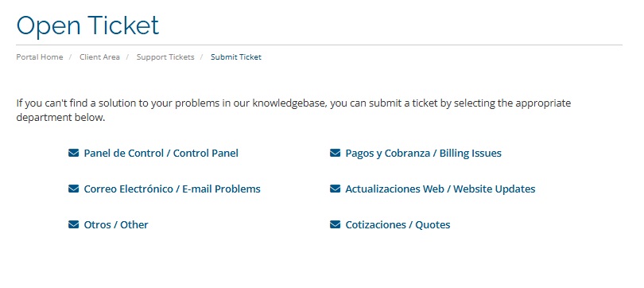
Task: Click the envelope icon next to Cotizaciones / Quotes
Action: [336, 224]
